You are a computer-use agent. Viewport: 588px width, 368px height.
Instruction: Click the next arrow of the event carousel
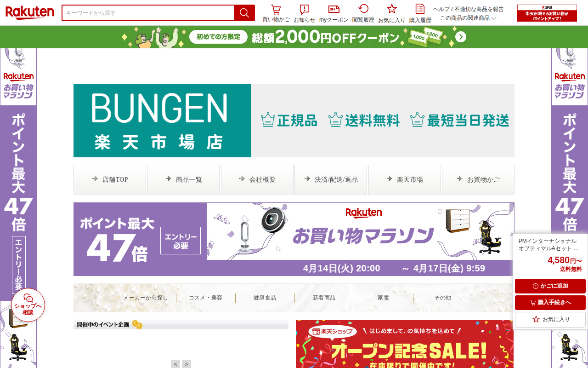(187, 364)
